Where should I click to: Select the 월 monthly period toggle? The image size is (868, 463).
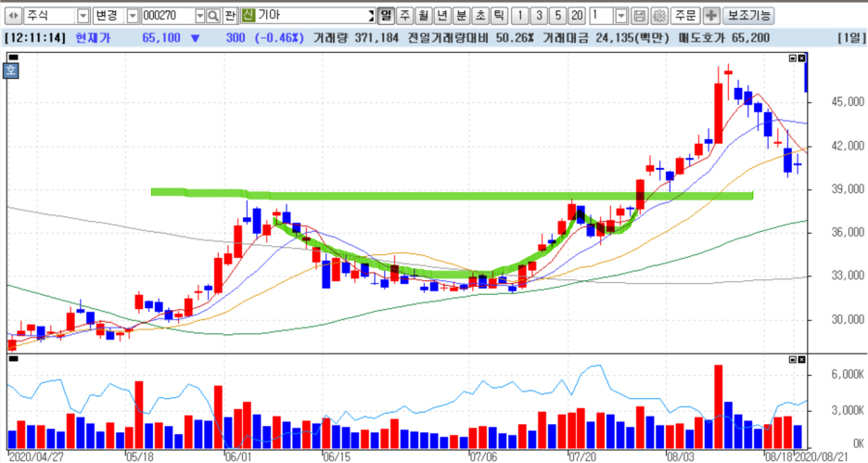[x=424, y=16]
